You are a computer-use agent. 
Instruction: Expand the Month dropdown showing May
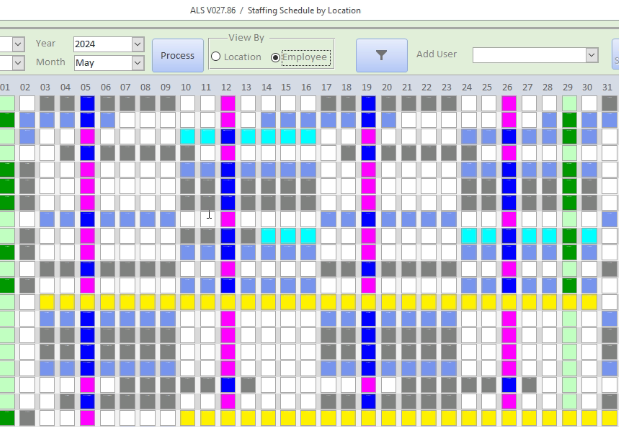click(x=137, y=62)
